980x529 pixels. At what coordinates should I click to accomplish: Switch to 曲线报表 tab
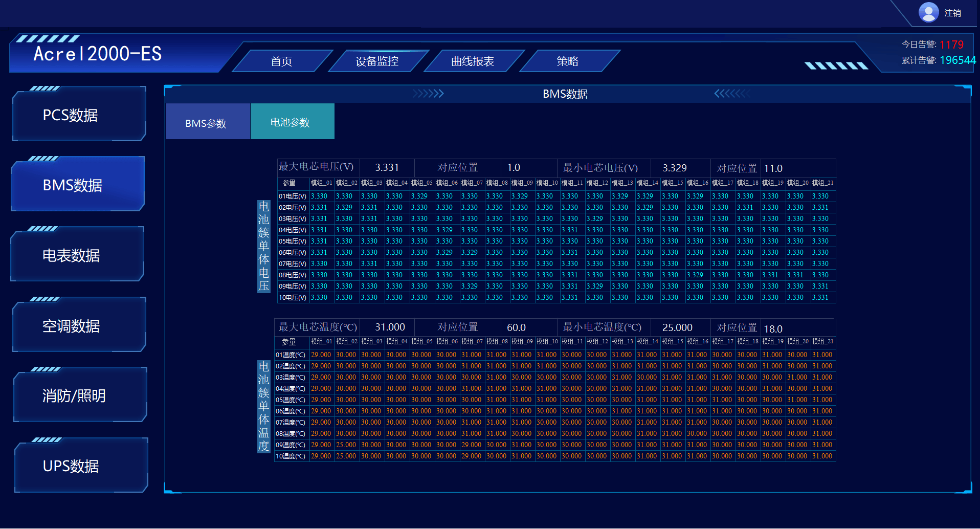point(473,61)
